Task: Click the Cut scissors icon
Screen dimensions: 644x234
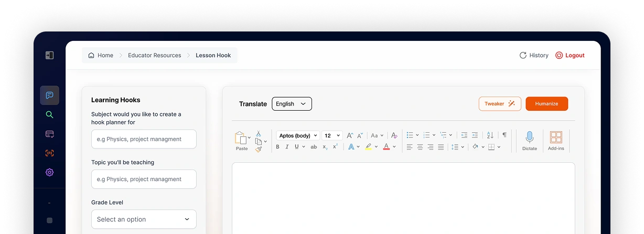Action: pos(259,134)
